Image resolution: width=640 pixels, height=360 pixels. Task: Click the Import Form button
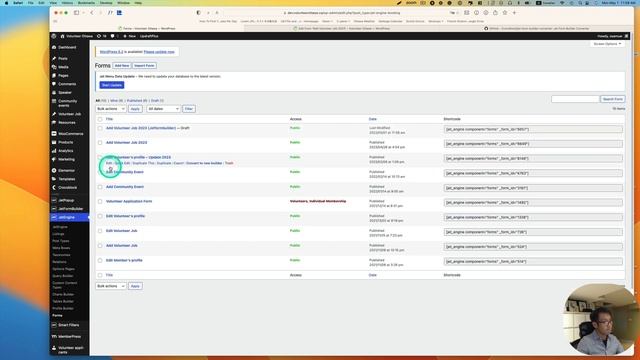[x=144, y=66]
